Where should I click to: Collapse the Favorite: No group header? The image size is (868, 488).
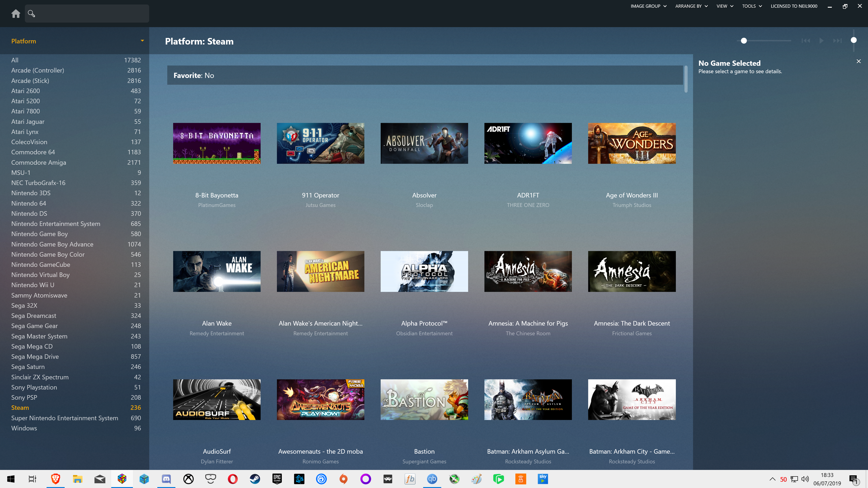coord(425,75)
